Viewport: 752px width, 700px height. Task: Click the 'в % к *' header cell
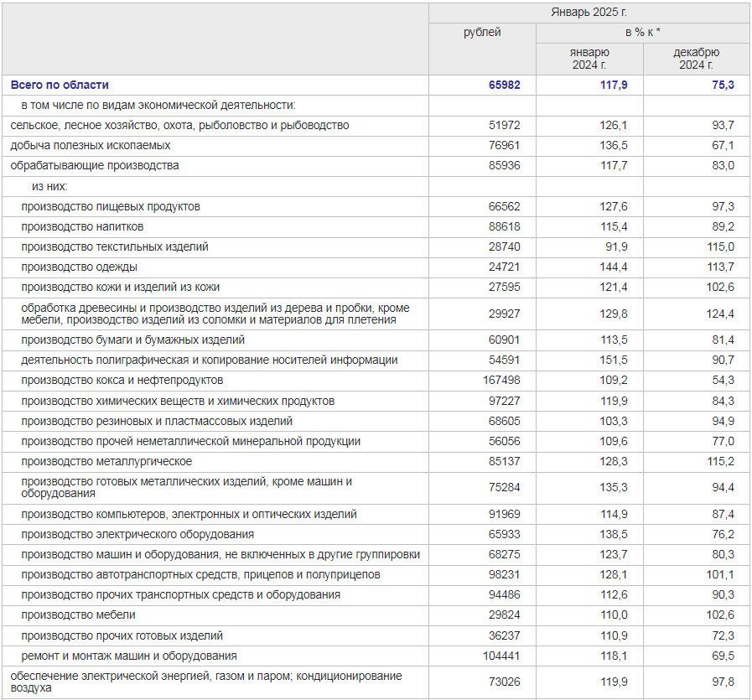tap(642, 33)
